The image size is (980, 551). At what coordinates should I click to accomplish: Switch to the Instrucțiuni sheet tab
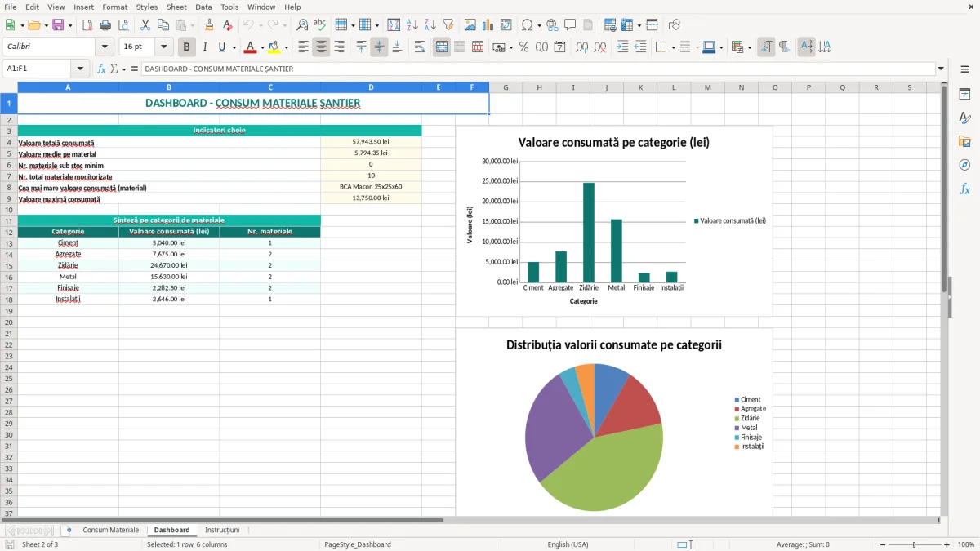(x=222, y=530)
